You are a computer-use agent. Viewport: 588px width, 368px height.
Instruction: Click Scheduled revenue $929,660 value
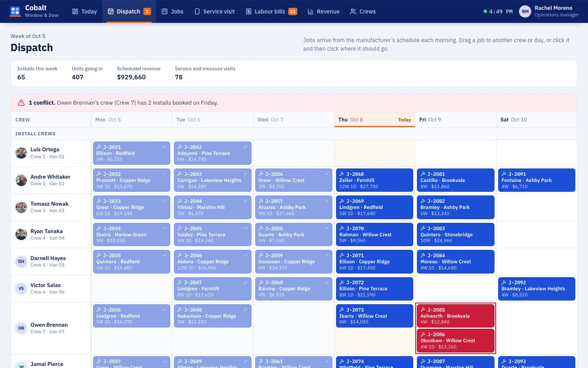131,77
